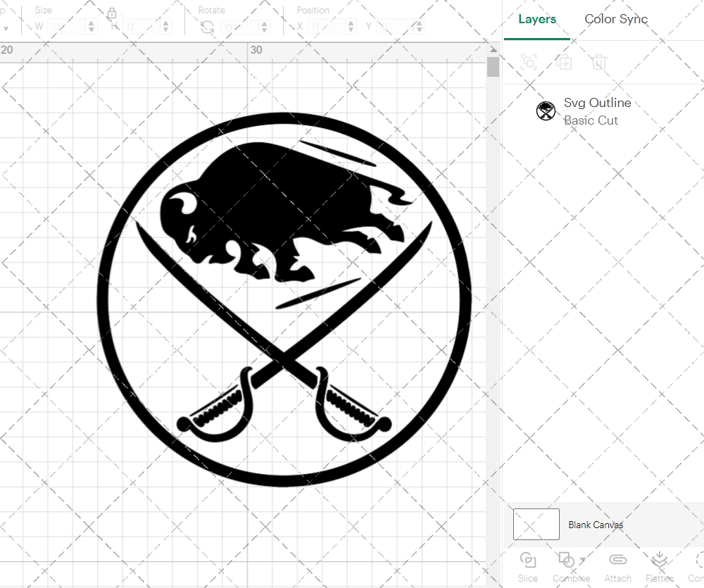Toggle the aspect ratio lock icon
This screenshot has width=704, height=588.
pos(112,13)
